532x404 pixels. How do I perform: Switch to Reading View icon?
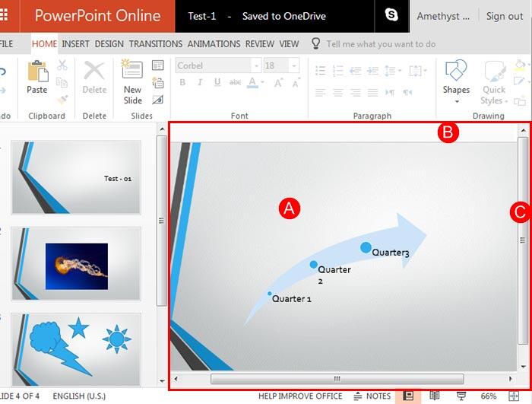[x=435, y=396]
